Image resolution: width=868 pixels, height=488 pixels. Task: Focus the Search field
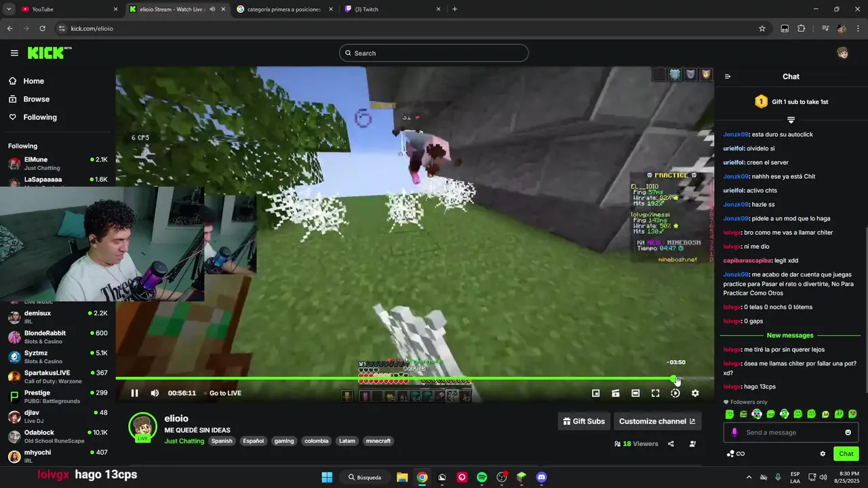click(x=434, y=53)
